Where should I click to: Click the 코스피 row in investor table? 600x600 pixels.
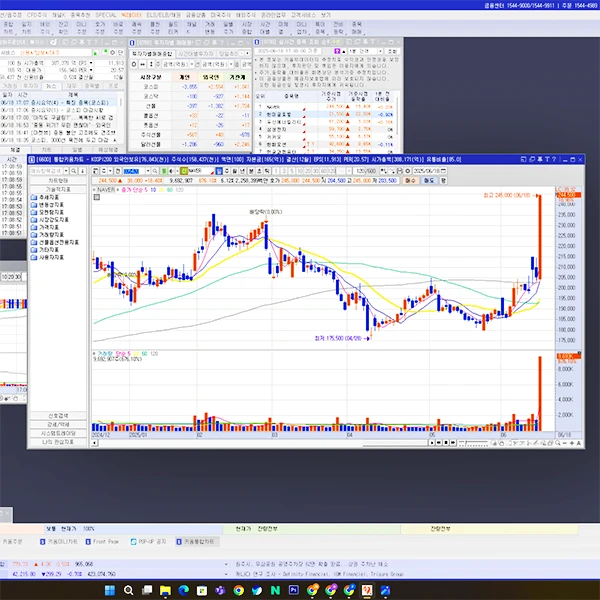tap(190, 87)
